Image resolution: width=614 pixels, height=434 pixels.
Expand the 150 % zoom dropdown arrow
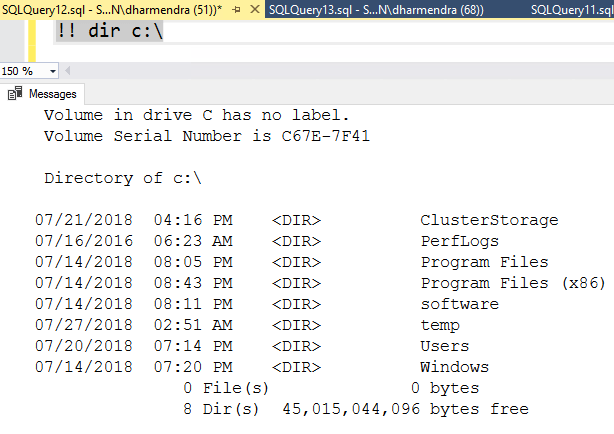53,71
